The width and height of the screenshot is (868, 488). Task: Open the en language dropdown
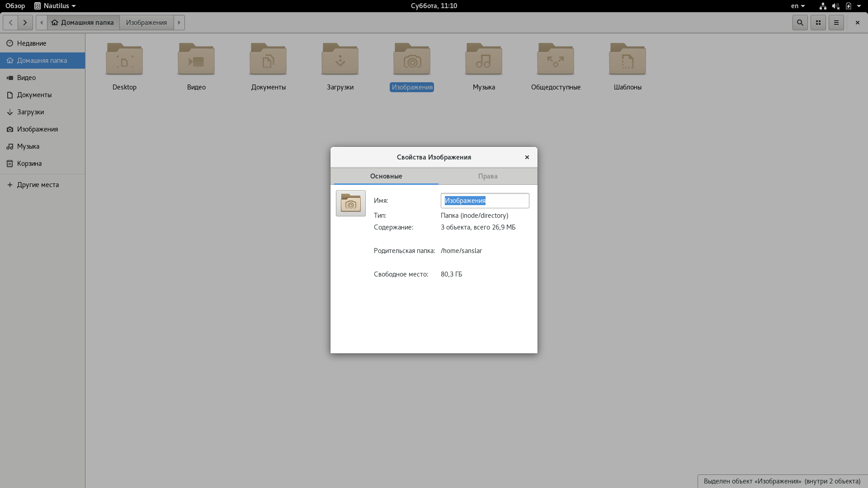(797, 6)
